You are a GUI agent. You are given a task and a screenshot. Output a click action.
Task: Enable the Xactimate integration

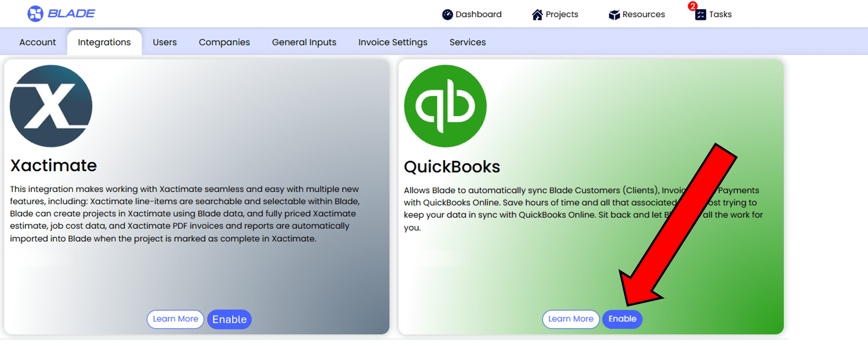229,319
